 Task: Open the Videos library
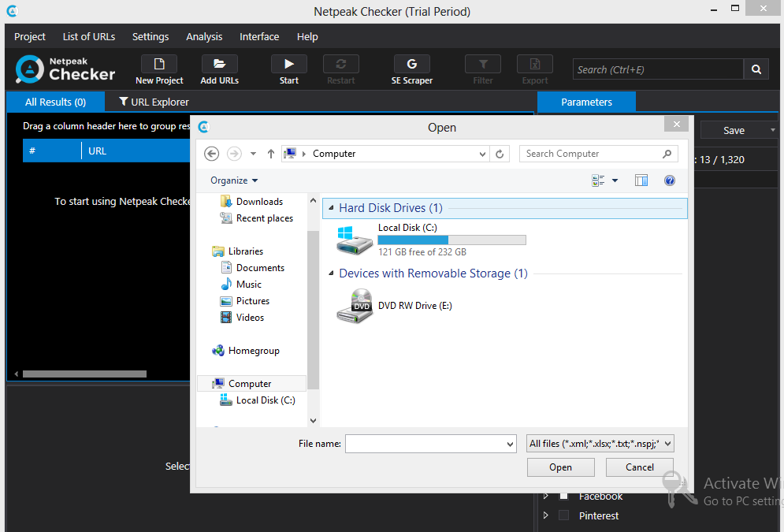tap(250, 317)
